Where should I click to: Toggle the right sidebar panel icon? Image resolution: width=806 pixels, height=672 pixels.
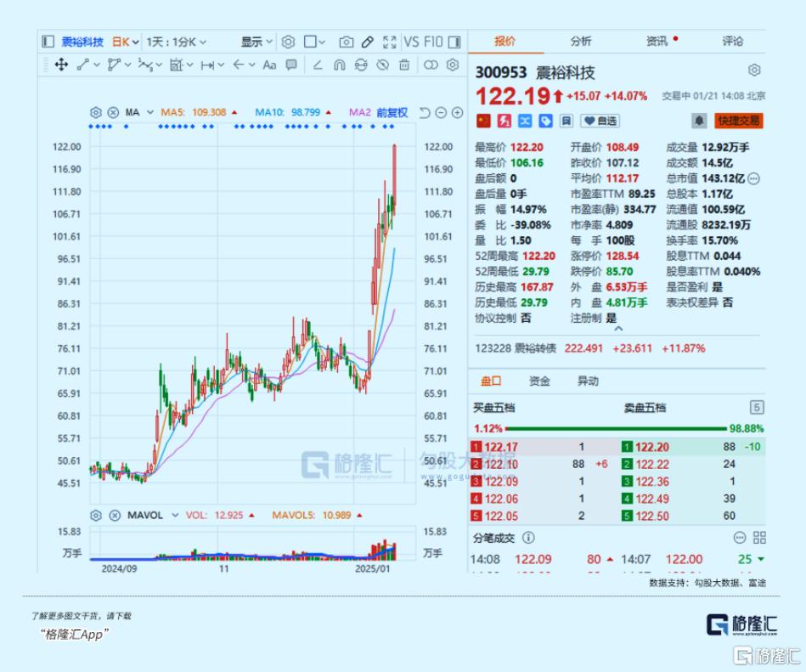click(x=454, y=42)
